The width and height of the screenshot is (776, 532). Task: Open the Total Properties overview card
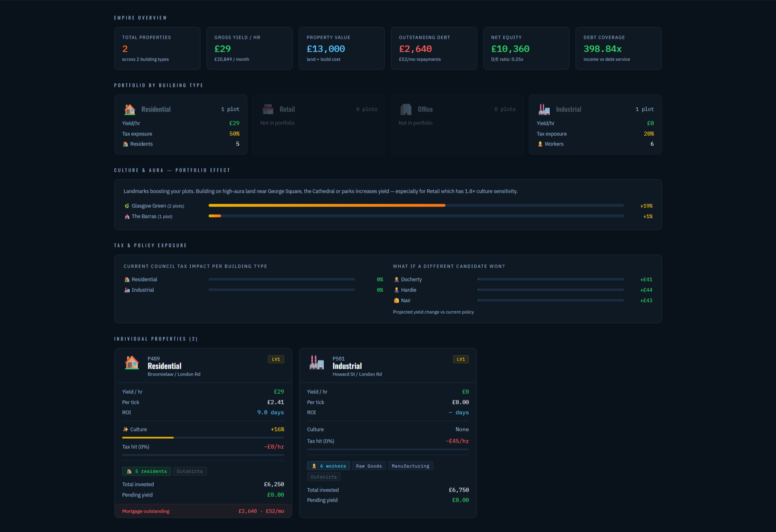(157, 49)
